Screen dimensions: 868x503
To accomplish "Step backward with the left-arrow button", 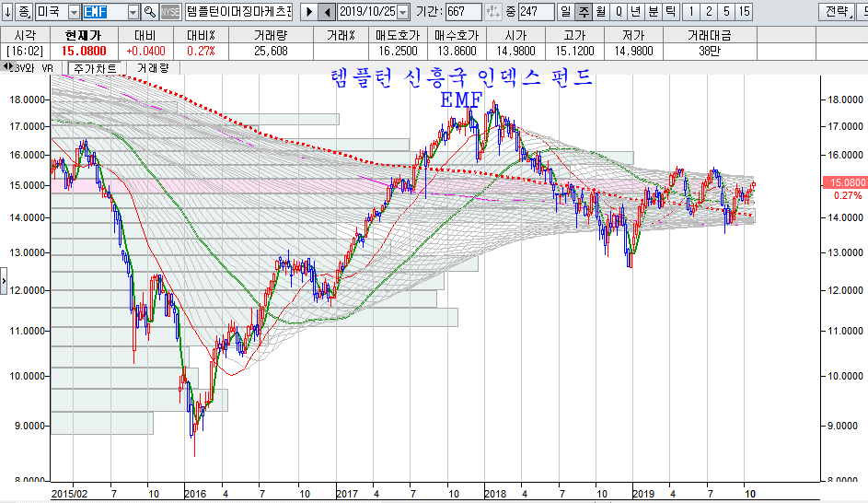I will (327, 12).
